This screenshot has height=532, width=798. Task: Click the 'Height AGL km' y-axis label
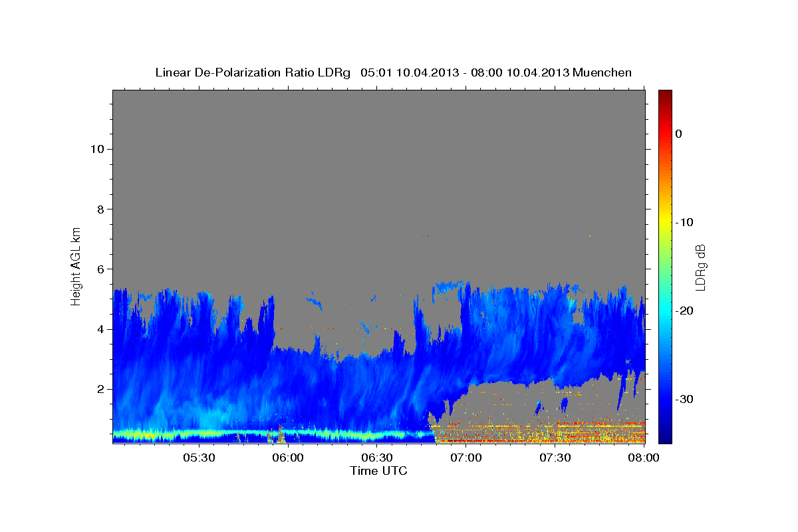click(76, 265)
